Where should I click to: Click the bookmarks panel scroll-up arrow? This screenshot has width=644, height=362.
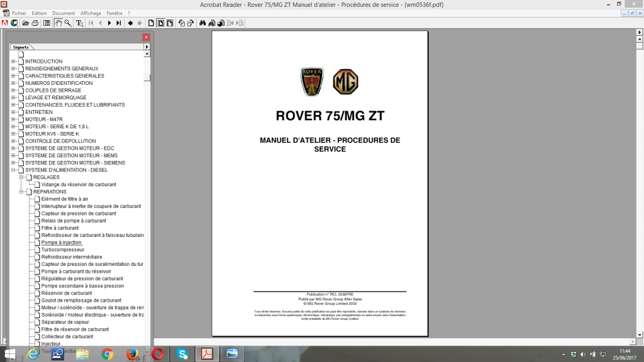[147, 54]
